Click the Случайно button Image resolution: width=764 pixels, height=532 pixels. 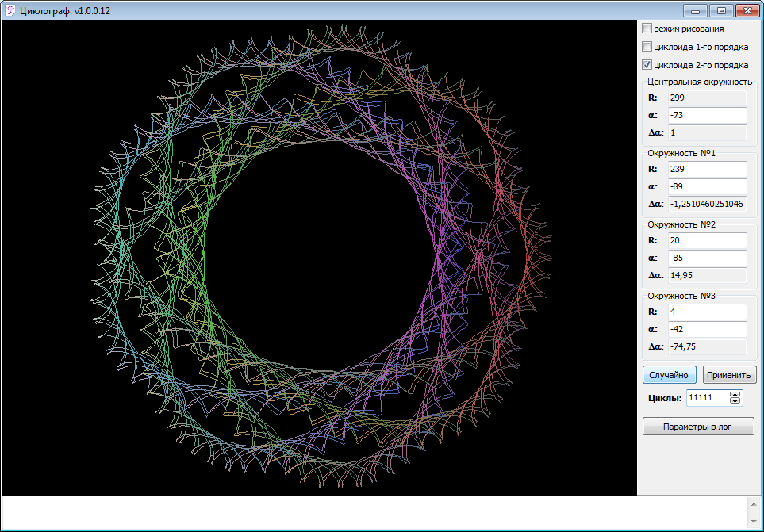pos(669,374)
